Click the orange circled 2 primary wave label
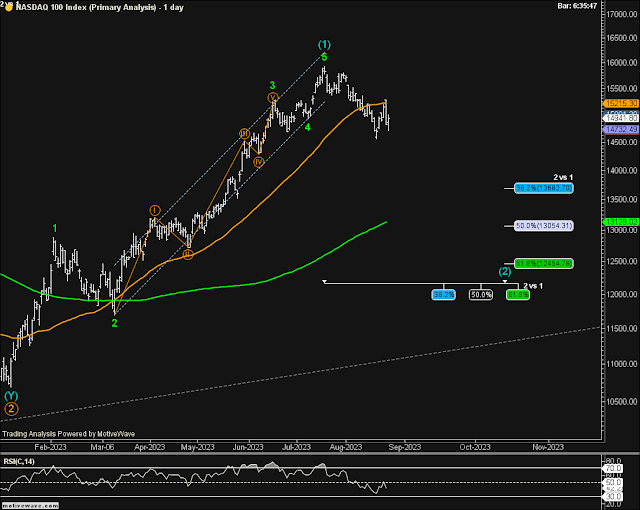 click(11, 409)
